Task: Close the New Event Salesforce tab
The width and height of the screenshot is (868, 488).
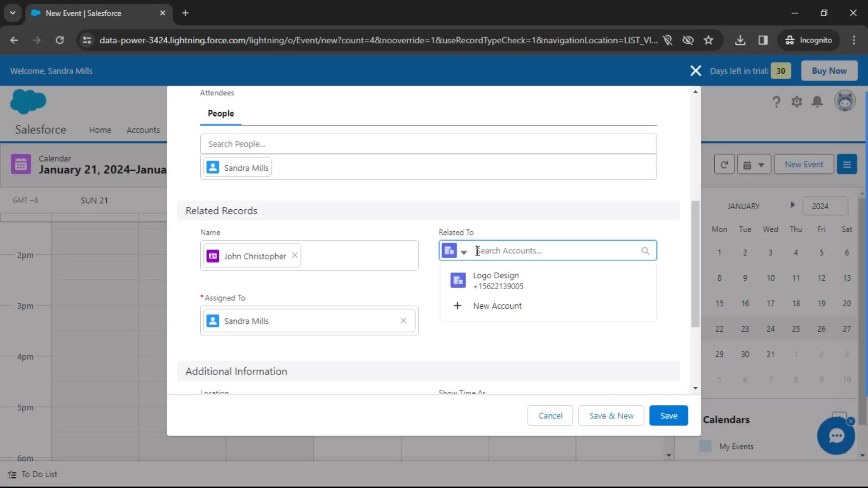Action: (163, 13)
